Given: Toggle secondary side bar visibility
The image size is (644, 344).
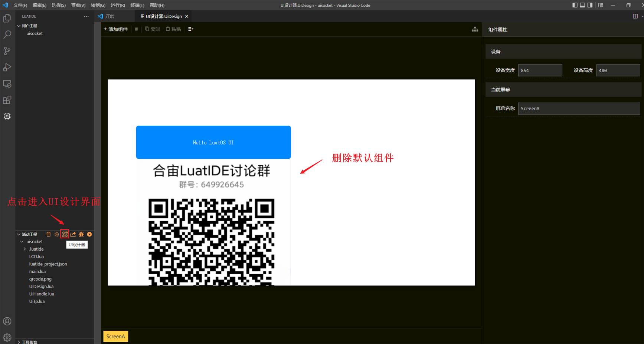Looking at the screenshot, I should click(x=590, y=5).
